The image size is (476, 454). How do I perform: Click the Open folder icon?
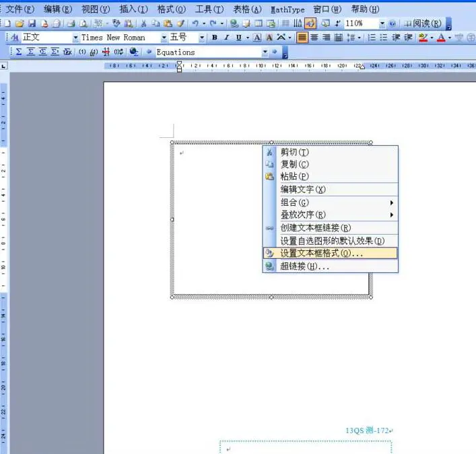click(x=20, y=24)
